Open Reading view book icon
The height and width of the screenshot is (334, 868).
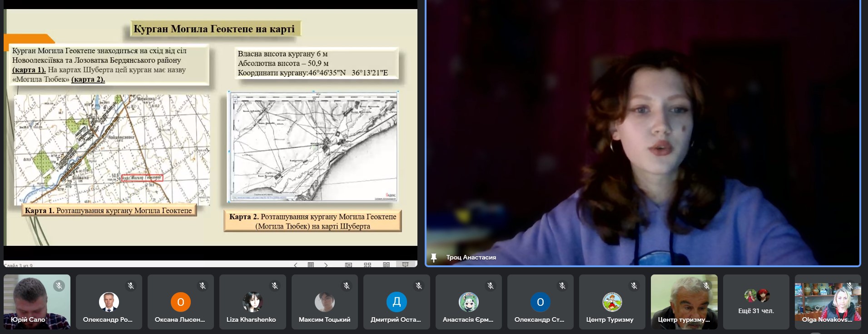(x=386, y=265)
